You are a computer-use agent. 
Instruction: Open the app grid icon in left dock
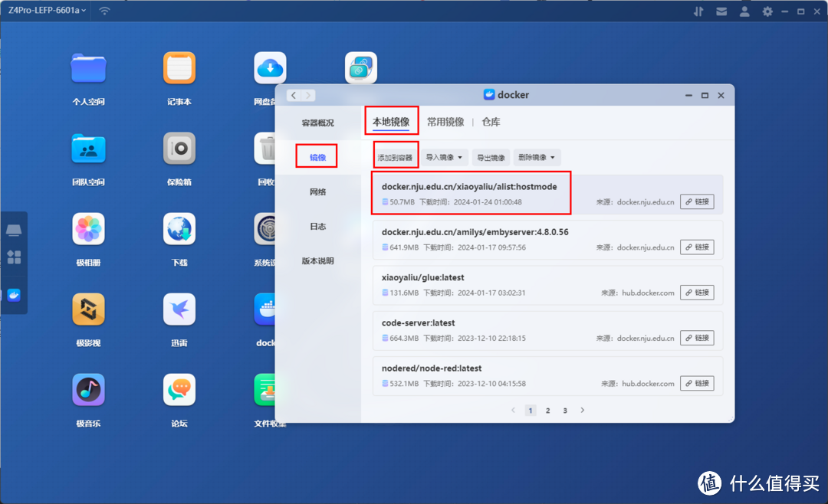(14, 257)
